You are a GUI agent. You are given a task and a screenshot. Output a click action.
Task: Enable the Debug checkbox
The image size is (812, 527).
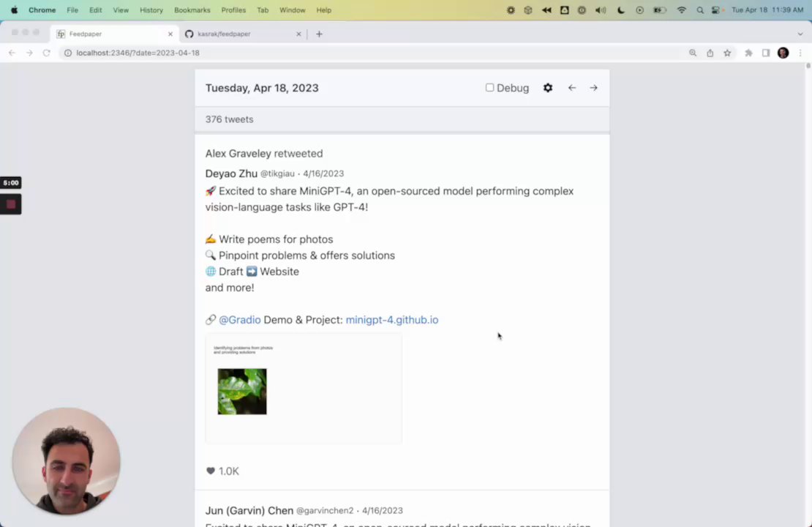(489, 88)
